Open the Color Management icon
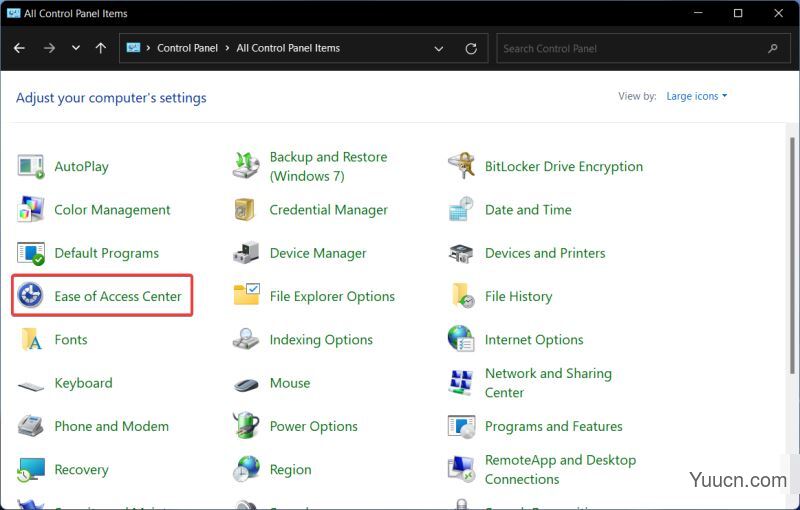The image size is (800, 510). tap(31, 210)
